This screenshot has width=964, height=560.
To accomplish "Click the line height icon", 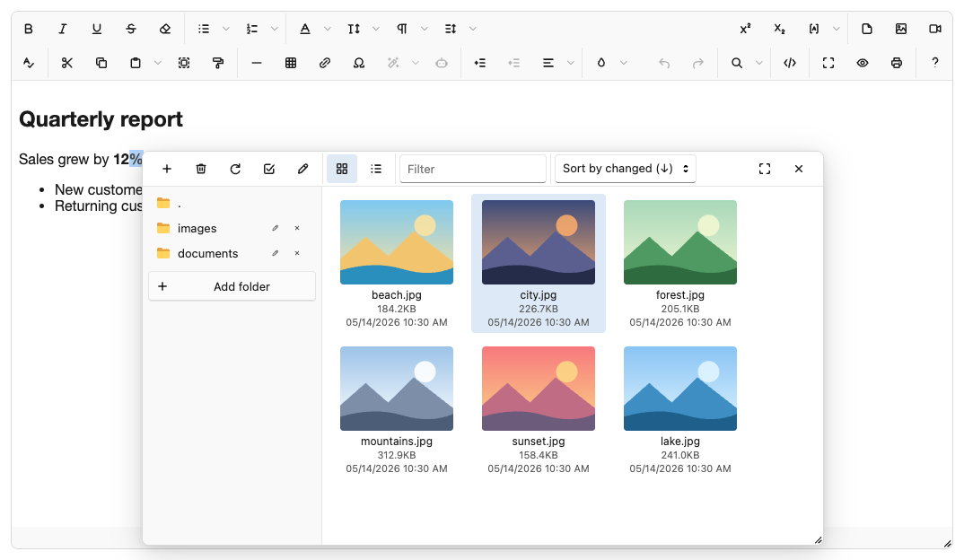I will pos(451,29).
